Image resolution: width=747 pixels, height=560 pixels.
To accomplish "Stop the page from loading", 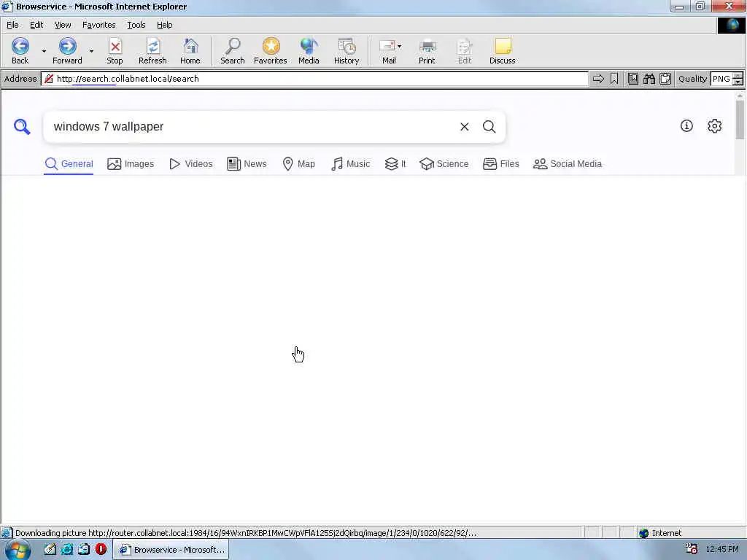I will pyautogui.click(x=115, y=51).
